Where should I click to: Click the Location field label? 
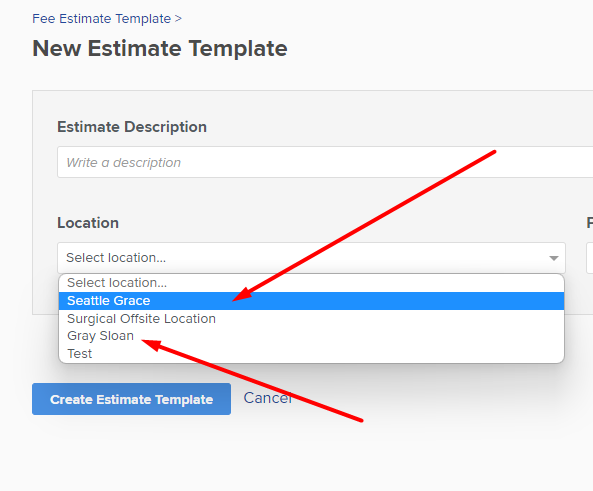click(88, 223)
